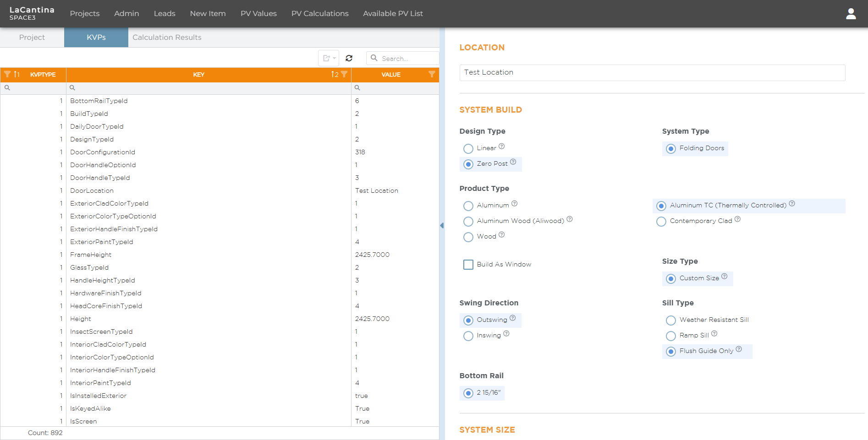Screen dimensions: 868x440
Task: Select the Linear design type
Action: (468, 149)
